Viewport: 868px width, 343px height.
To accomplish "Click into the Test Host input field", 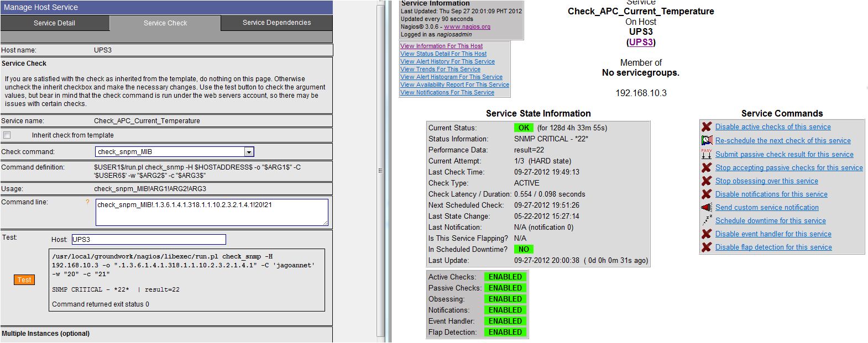I will (x=148, y=240).
